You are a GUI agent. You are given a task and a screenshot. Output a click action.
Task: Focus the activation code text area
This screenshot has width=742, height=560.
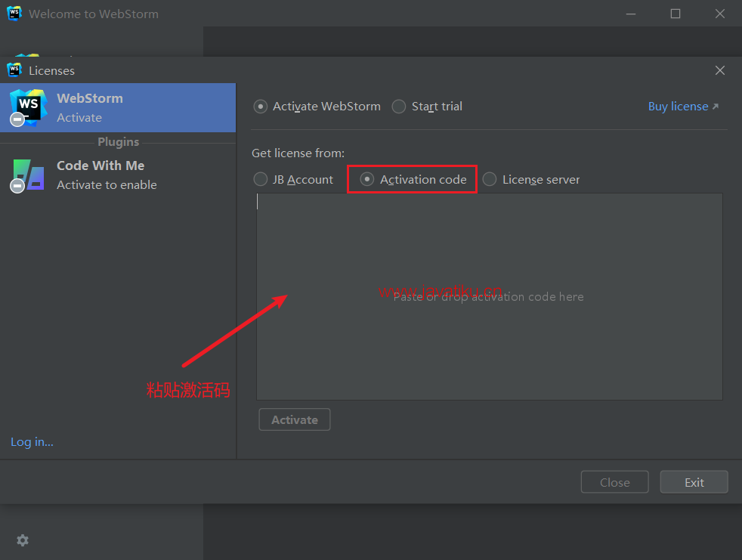click(x=490, y=296)
